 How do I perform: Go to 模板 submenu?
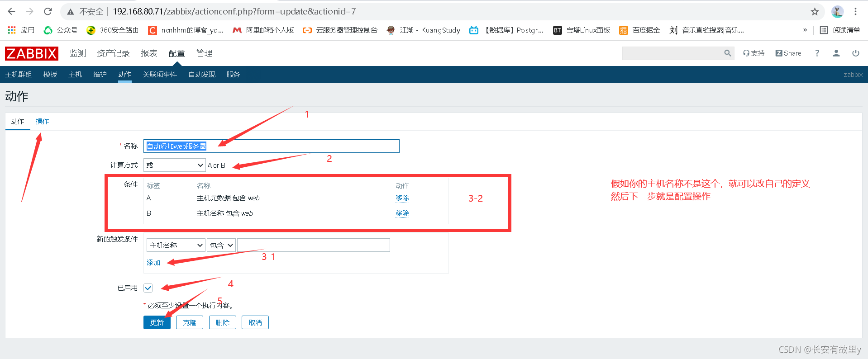pyautogui.click(x=50, y=75)
